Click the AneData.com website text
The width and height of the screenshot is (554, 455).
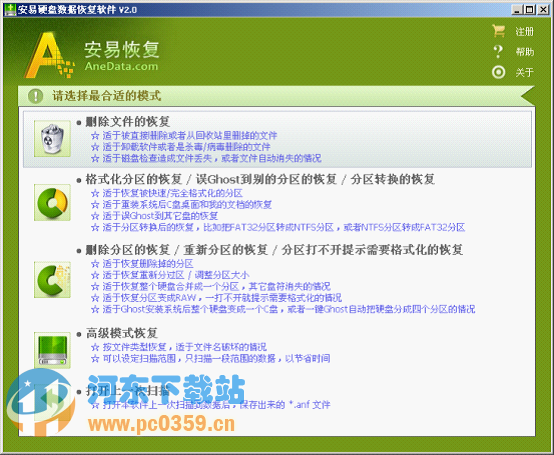pos(122,66)
